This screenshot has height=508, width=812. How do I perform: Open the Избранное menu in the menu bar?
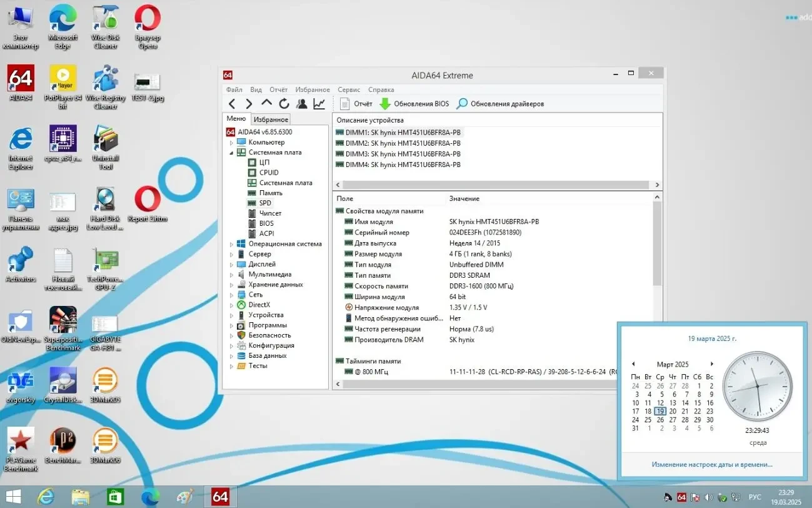[x=313, y=89]
